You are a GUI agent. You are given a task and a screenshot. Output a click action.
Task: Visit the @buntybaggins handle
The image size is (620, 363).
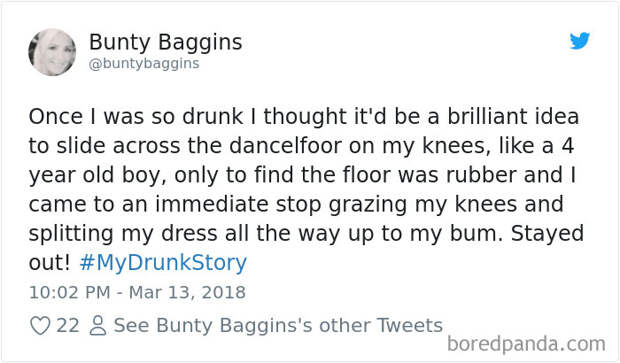144,64
